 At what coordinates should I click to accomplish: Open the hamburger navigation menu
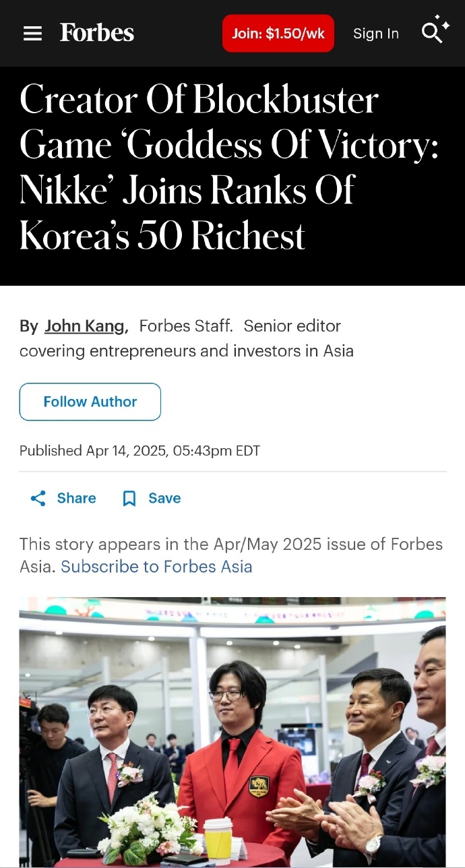point(32,34)
